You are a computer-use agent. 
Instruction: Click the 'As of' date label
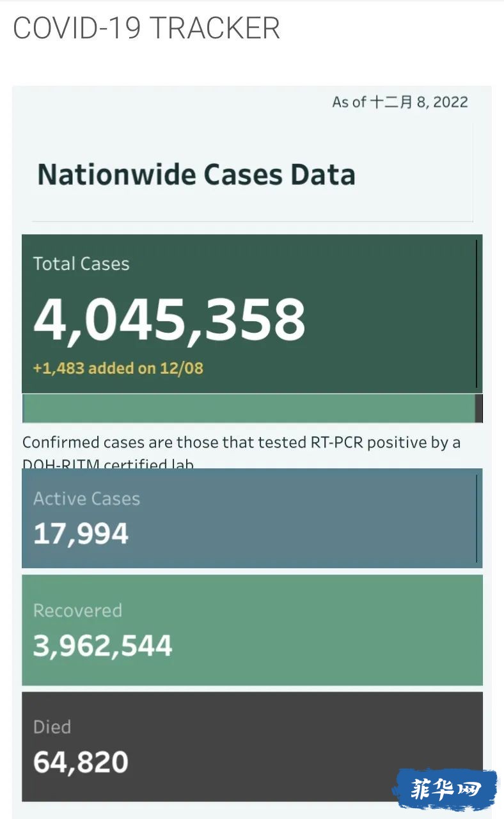pos(400,102)
